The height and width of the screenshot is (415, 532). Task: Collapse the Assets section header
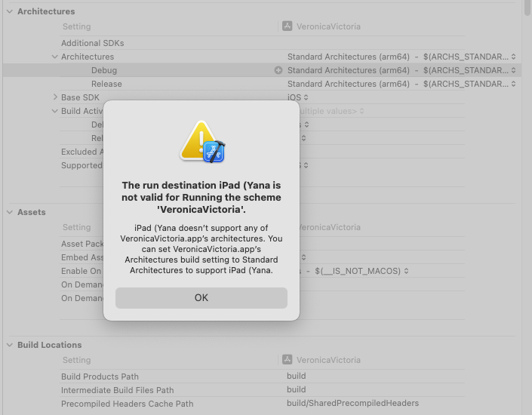[10, 212]
